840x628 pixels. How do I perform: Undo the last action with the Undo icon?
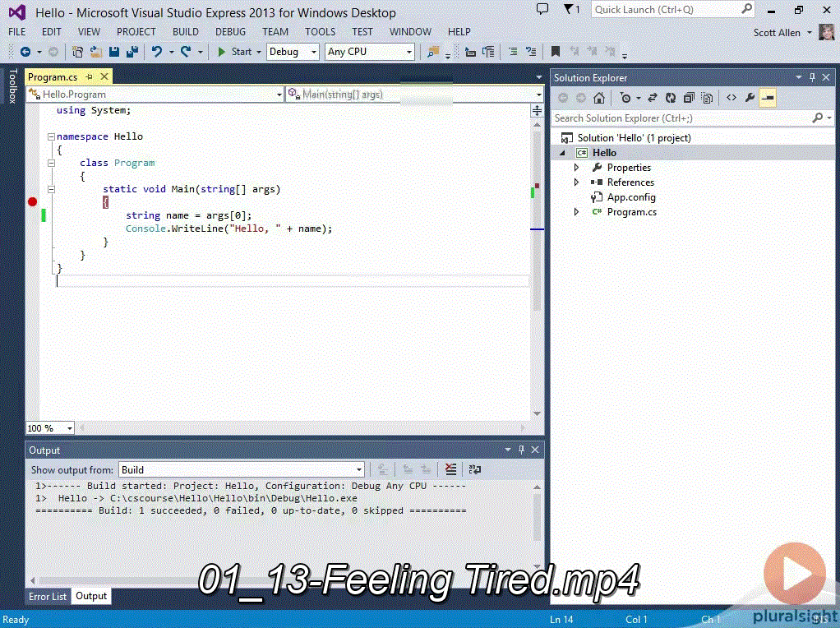pos(156,52)
